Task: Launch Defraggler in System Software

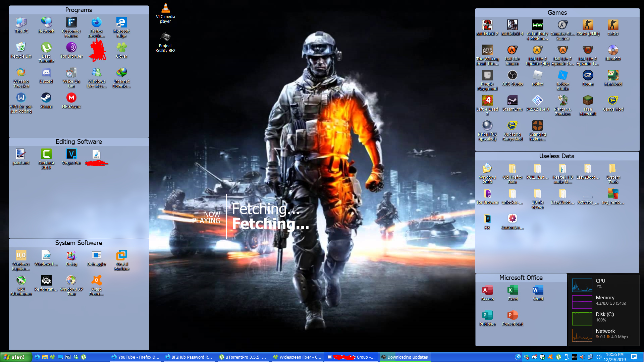Action: click(x=97, y=258)
